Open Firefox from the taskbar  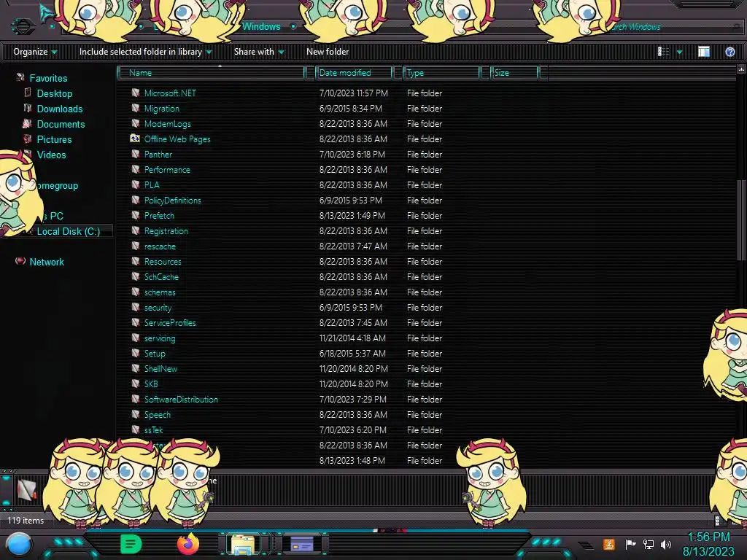[188, 543]
